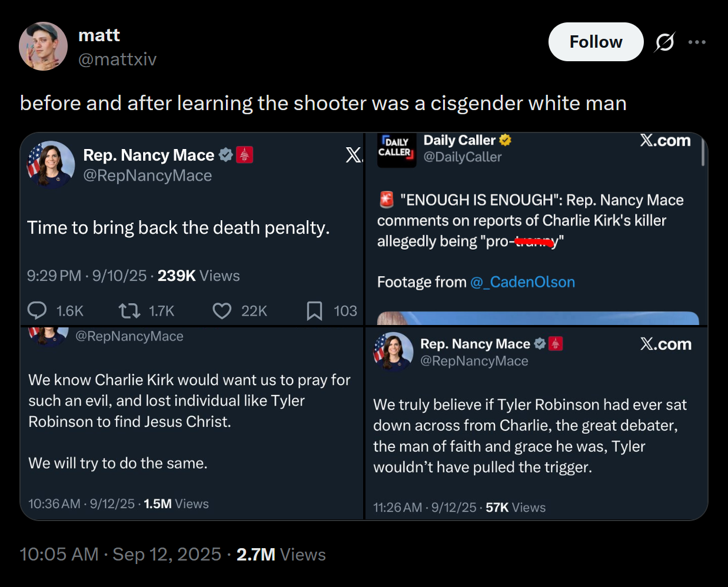Click the reply bubble icon showing 1.6K
Screen dimensions: 728x587
point(38,310)
